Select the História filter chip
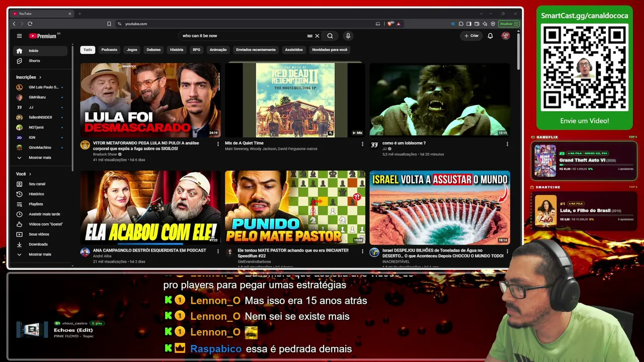Screen dimensions: 644x362 click(x=177, y=50)
